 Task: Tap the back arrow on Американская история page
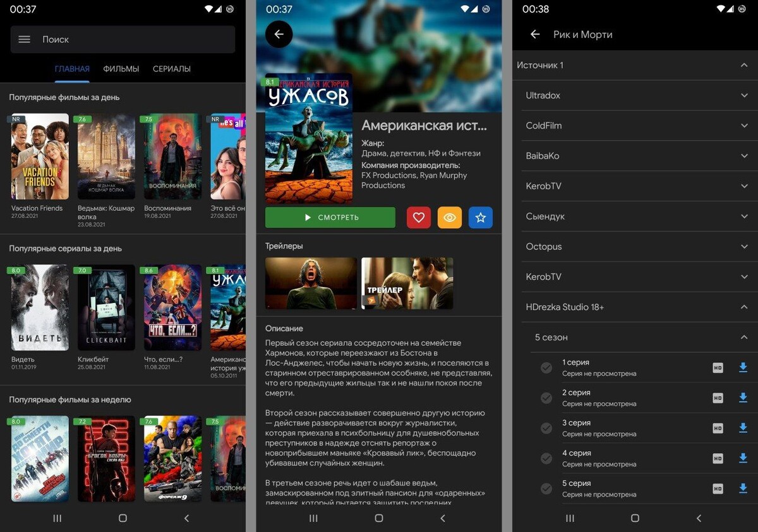coord(279,34)
